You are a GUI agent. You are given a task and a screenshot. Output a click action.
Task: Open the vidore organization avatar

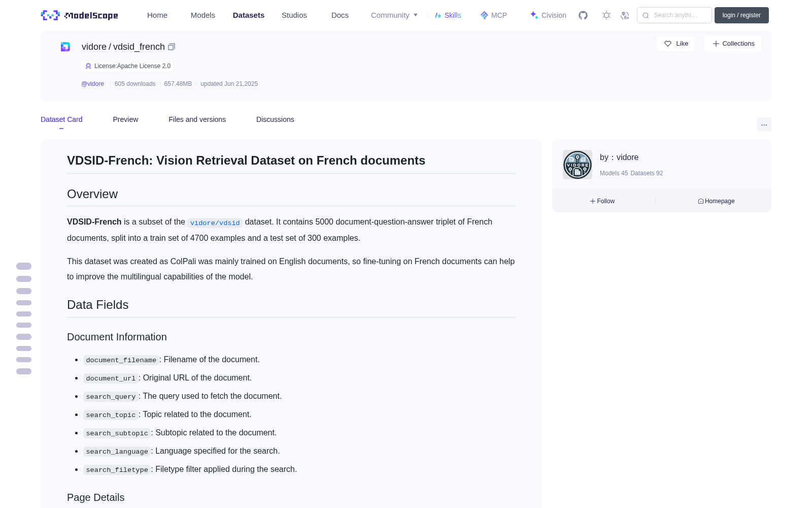[578, 165]
